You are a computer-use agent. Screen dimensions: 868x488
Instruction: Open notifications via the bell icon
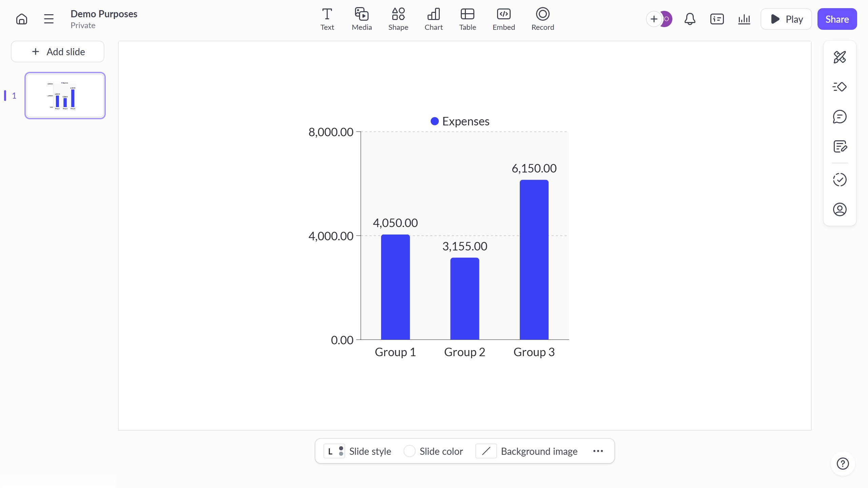(x=689, y=19)
